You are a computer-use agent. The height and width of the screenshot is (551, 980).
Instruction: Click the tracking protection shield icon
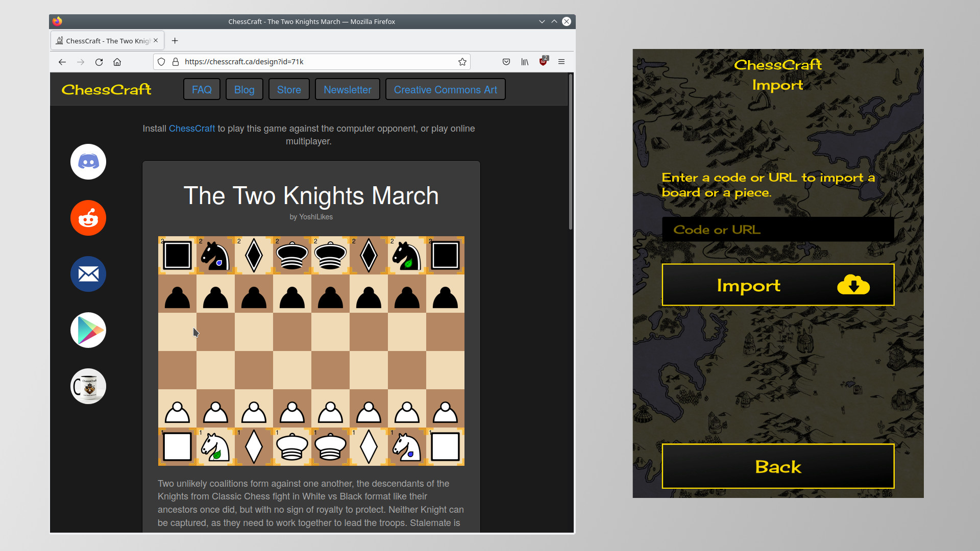coord(161,62)
